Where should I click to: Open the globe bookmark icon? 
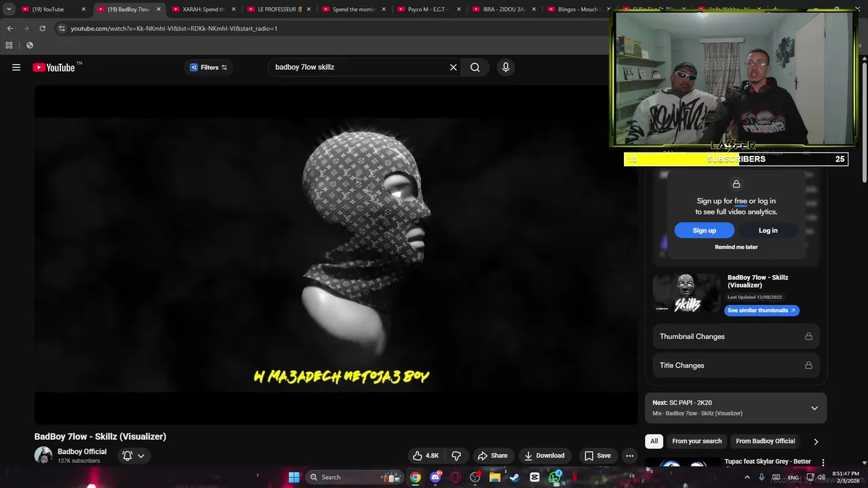click(29, 45)
